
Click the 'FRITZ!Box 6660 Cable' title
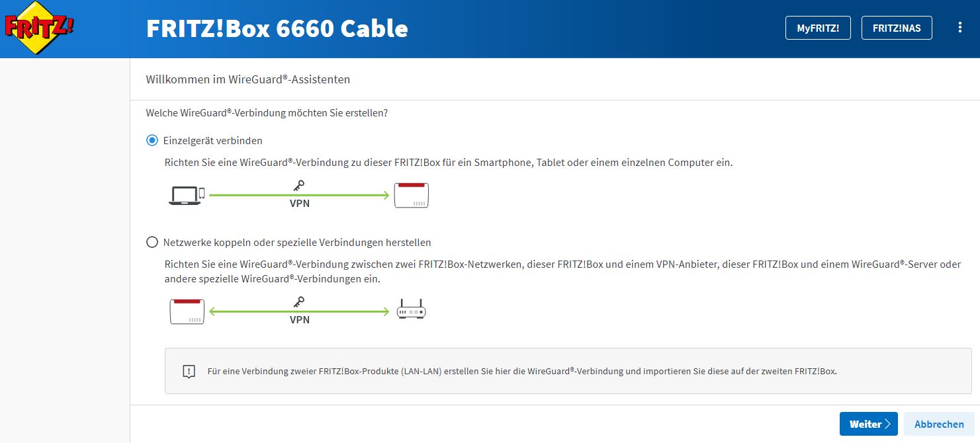tap(277, 28)
